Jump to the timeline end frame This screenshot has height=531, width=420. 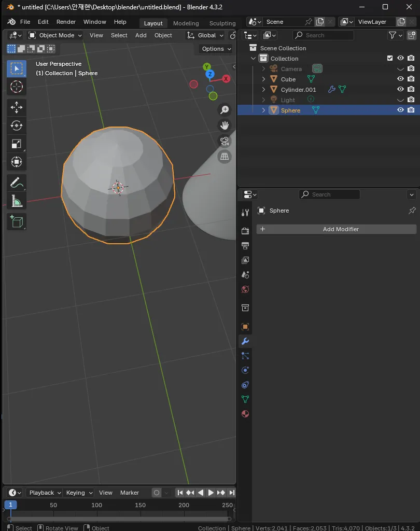[x=232, y=493]
